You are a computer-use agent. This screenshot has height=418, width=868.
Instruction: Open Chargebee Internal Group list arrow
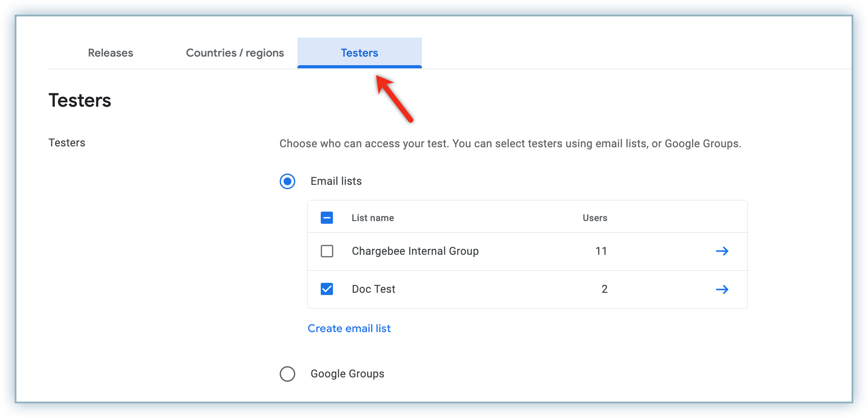722,251
